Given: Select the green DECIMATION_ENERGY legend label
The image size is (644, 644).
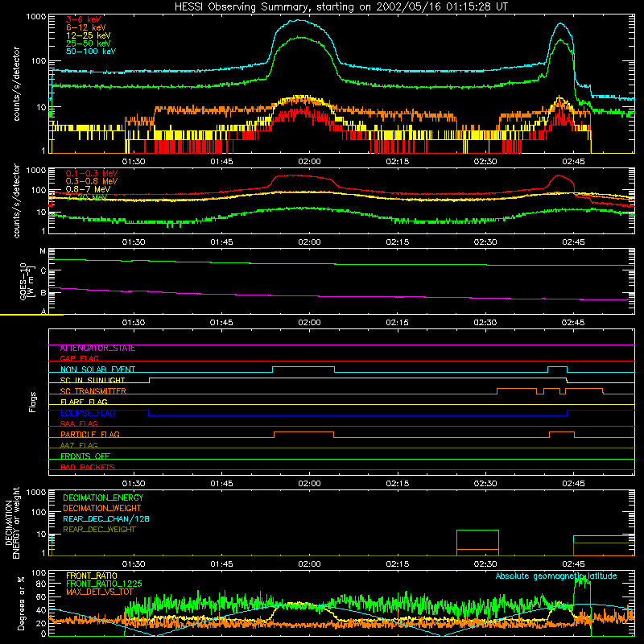Looking at the screenshot, I should tap(103, 497).
